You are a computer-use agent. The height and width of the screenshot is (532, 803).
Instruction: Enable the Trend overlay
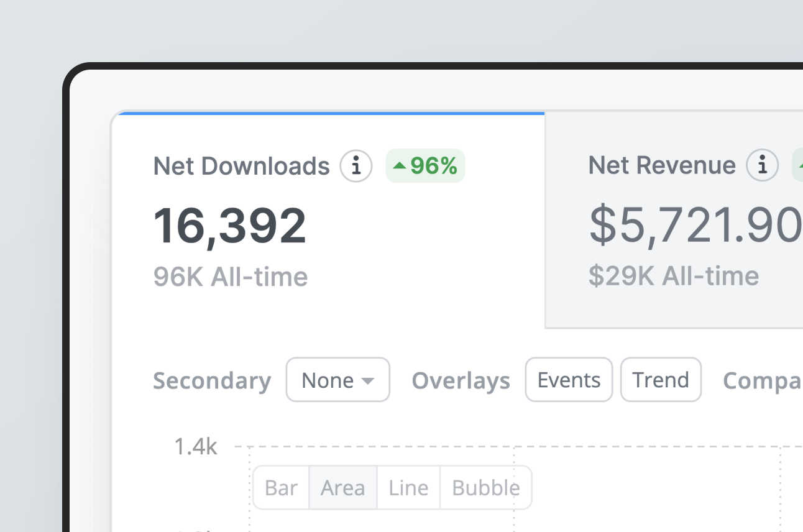pyautogui.click(x=661, y=380)
